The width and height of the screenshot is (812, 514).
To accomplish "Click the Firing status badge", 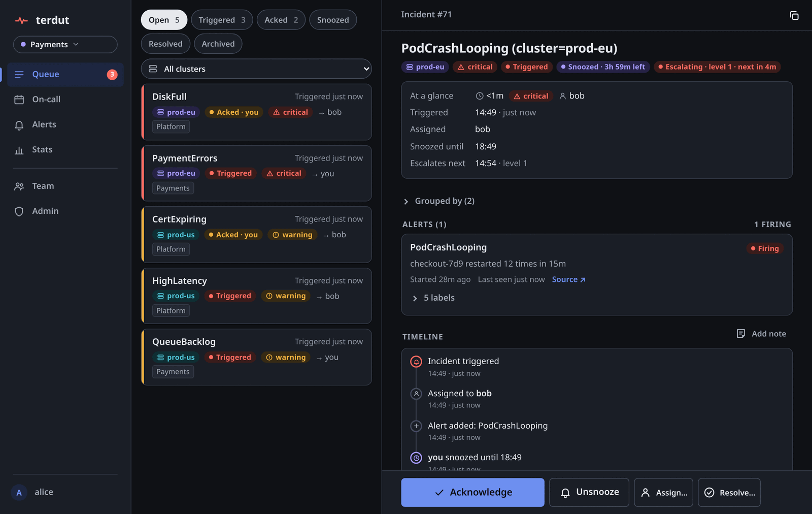I will coord(765,249).
